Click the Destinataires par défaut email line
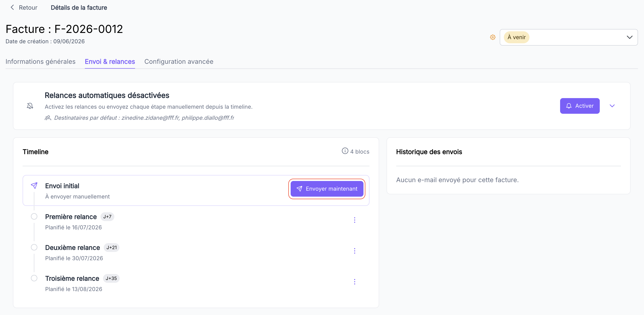 144,118
